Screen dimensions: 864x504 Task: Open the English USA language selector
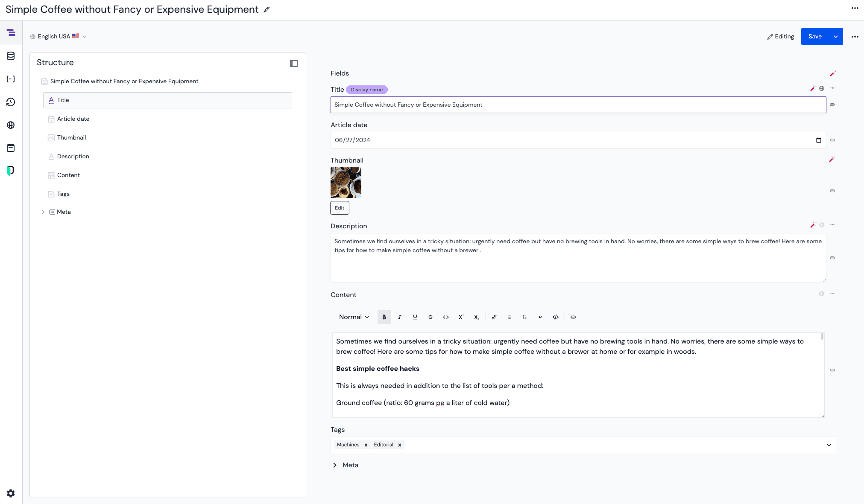tap(59, 36)
